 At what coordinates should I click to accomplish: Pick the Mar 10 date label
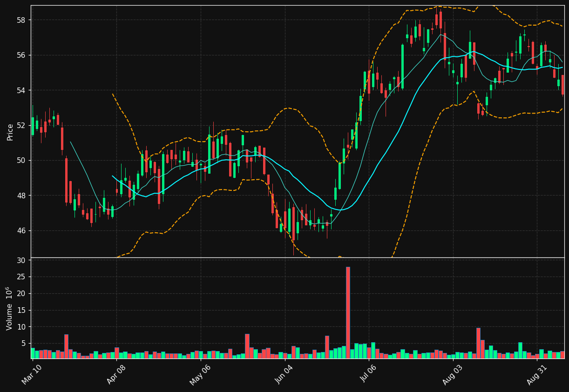32,375
